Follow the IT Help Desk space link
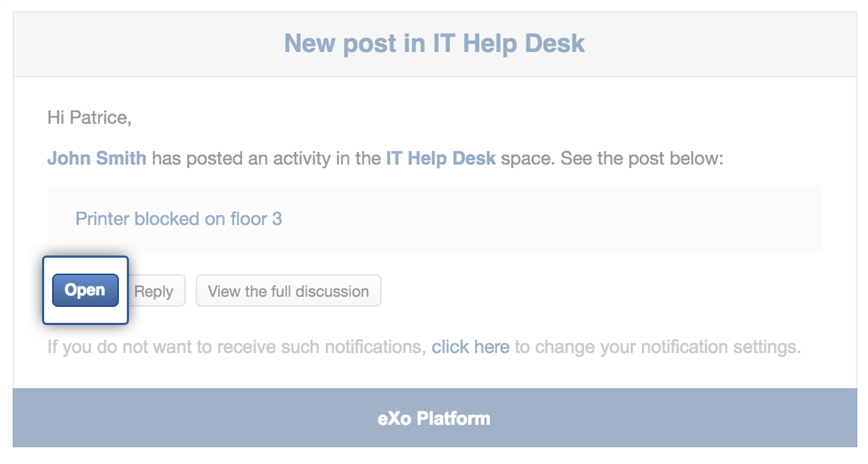Screen dimensions: 868x464 point(441,159)
